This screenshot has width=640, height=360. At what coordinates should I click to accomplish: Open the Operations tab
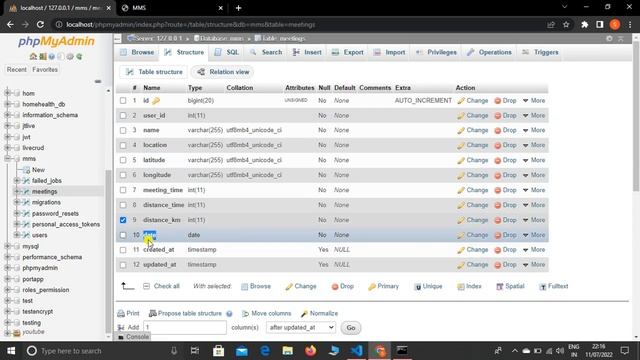(489, 52)
